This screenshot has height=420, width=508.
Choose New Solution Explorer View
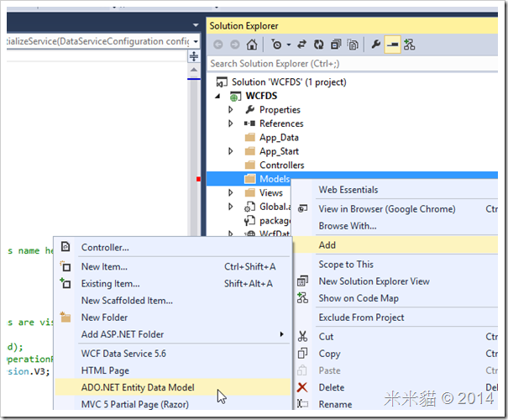point(374,281)
